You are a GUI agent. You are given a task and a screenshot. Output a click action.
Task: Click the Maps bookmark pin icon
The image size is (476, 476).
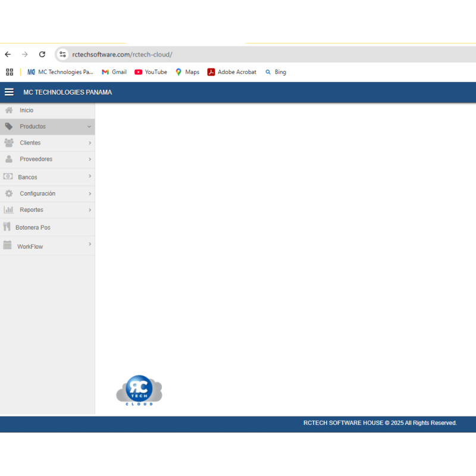(178, 72)
